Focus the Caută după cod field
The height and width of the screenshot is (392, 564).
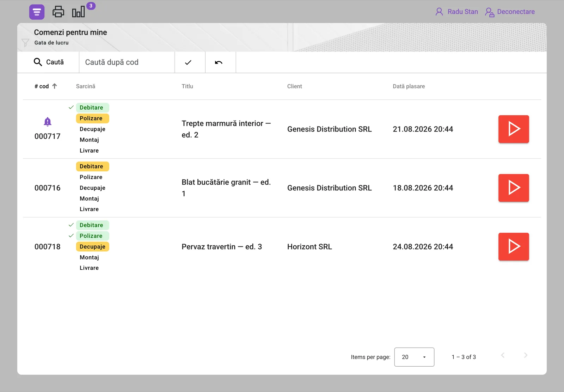click(x=127, y=62)
